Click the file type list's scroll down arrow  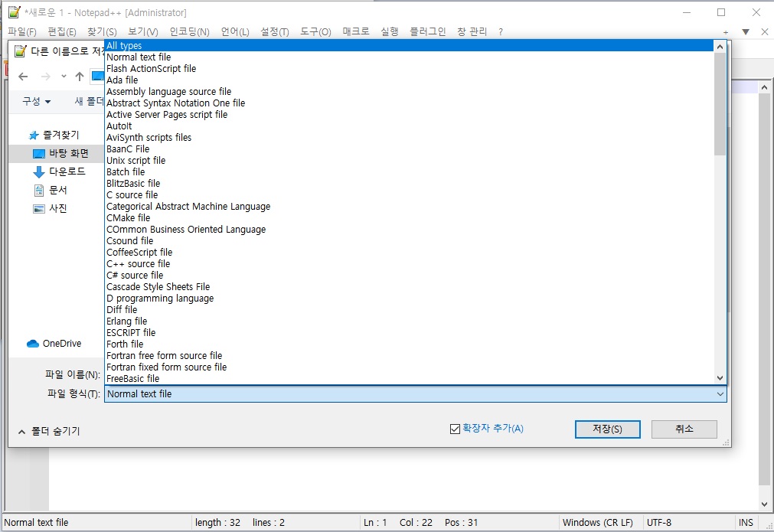(x=720, y=378)
